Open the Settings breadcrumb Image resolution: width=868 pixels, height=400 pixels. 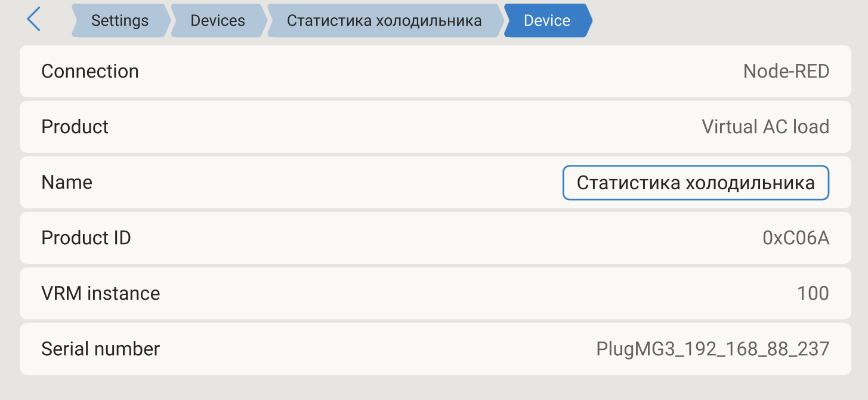[119, 20]
